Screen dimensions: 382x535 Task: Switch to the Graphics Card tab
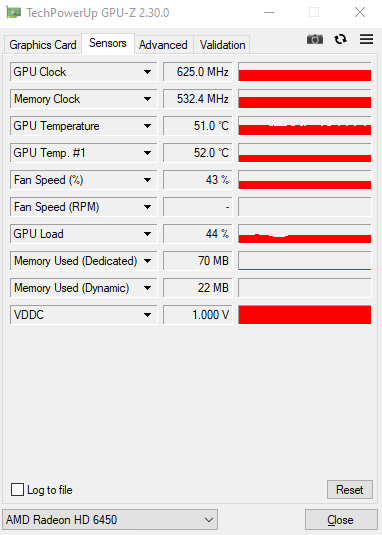[43, 45]
